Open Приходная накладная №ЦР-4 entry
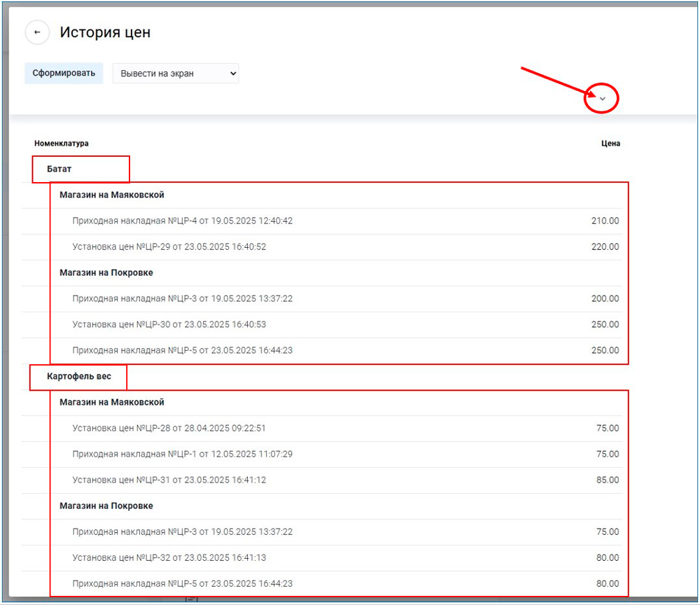This screenshot has height=605, width=700. (182, 221)
